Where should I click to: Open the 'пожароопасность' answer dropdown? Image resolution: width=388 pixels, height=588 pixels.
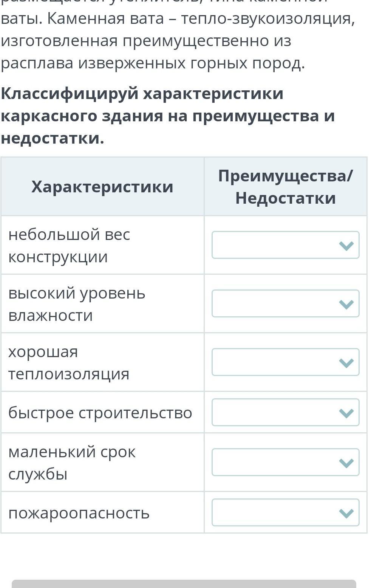pos(285,512)
